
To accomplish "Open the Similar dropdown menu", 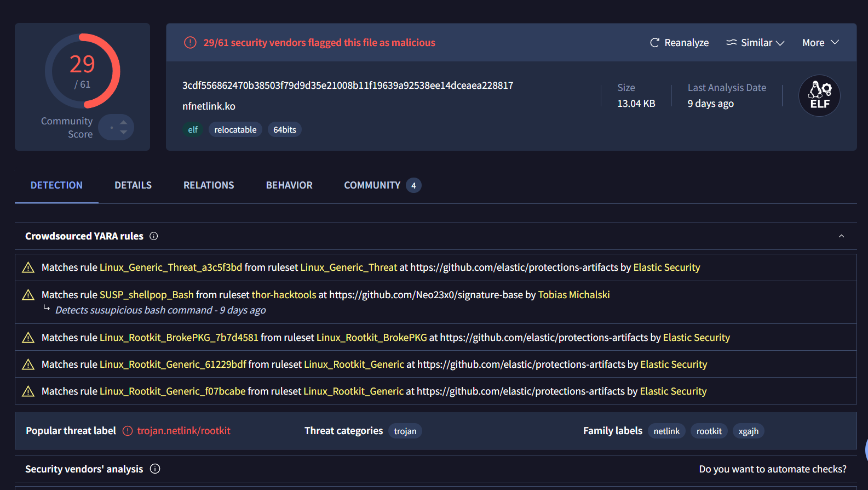I will pos(755,43).
